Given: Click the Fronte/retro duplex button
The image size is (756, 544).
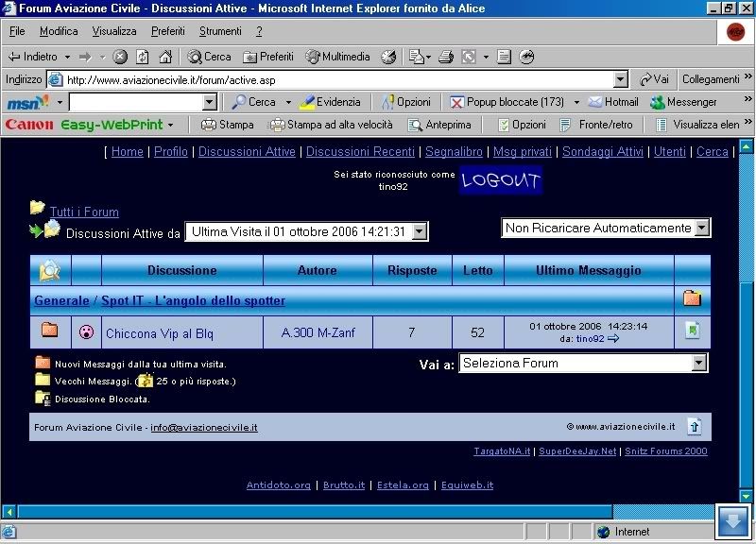Looking at the screenshot, I should [596, 125].
